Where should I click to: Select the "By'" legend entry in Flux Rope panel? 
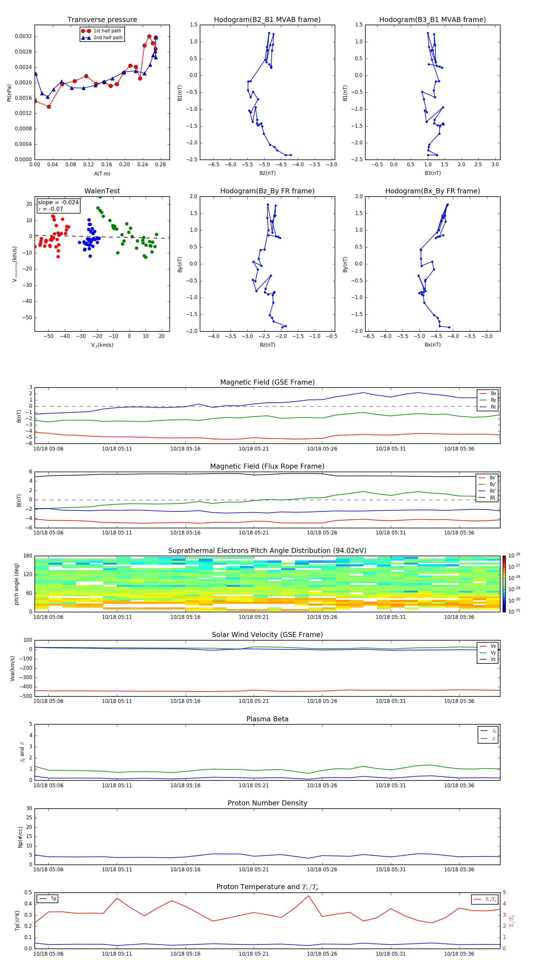(487, 484)
